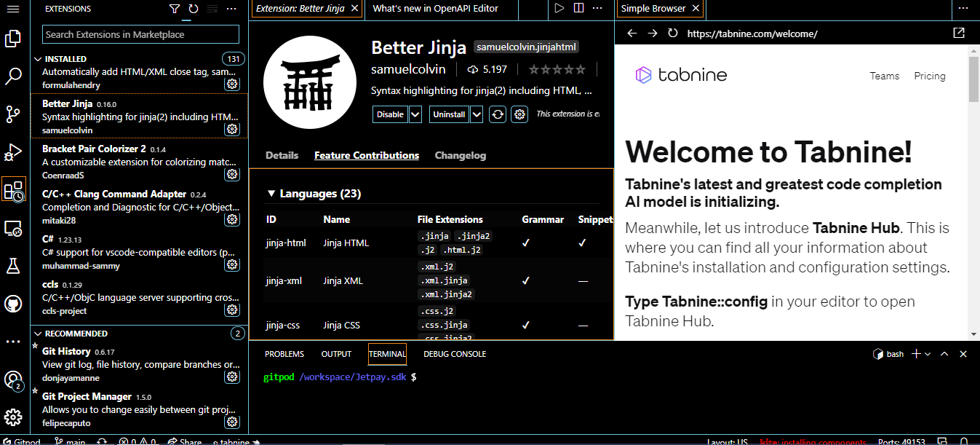The width and height of the screenshot is (980, 445).
Task: Collapse the INSTALLED extensions section
Action: tap(39, 59)
